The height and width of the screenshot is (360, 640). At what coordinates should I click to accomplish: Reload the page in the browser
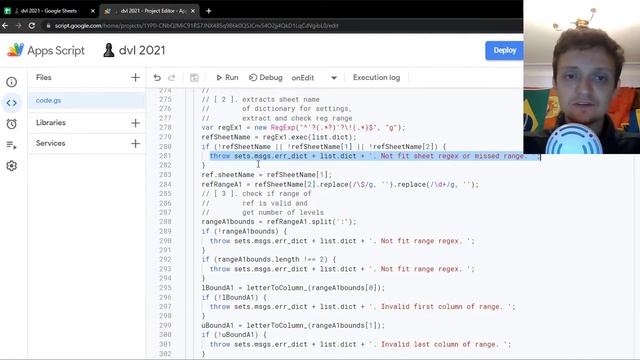point(32,25)
